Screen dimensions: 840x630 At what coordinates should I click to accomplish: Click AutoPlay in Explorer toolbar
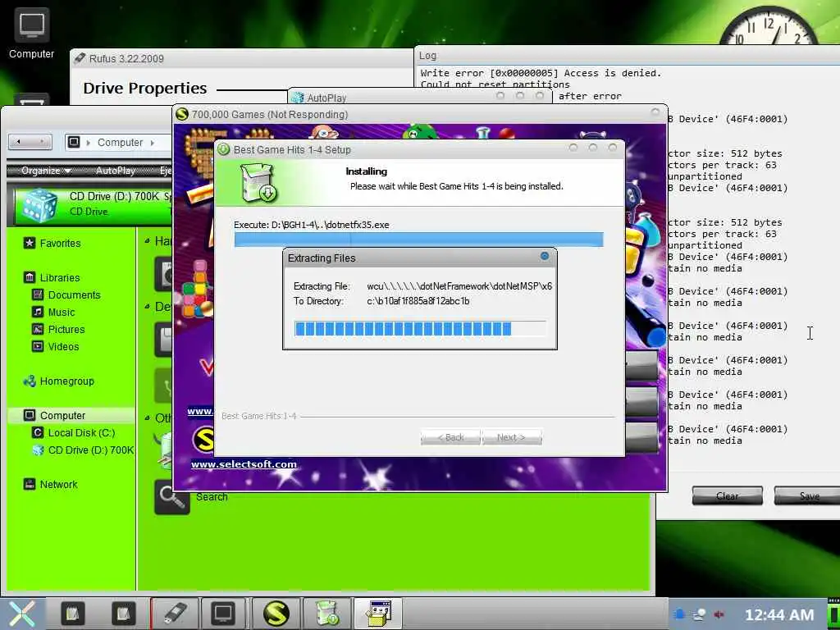(115, 171)
